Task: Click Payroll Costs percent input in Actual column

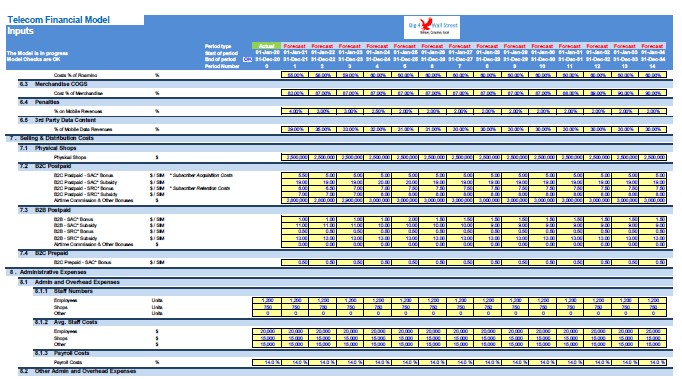Action: [x=267, y=362]
